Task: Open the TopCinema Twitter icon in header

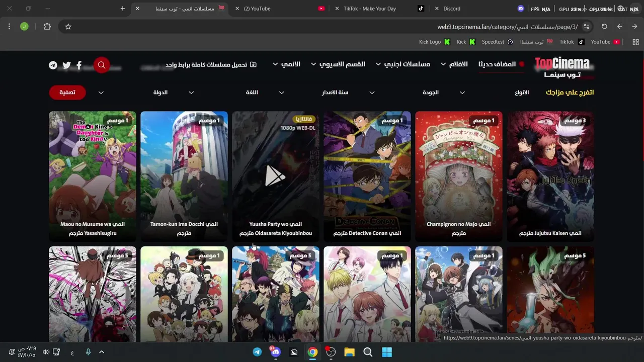Action: [66, 65]
